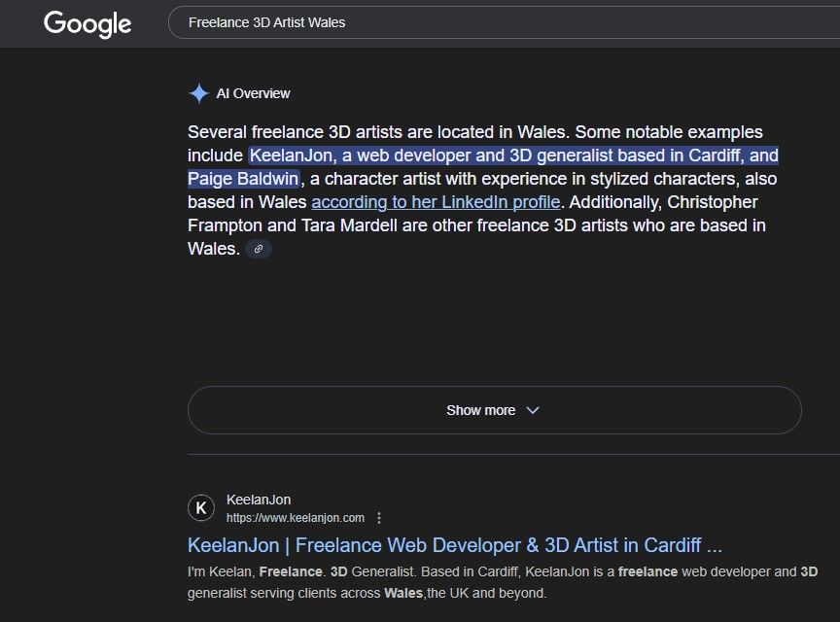Viewport: 840px width, 622px height.
Task: Expand the AI Overview with Show more
Action: click(495, 410)
